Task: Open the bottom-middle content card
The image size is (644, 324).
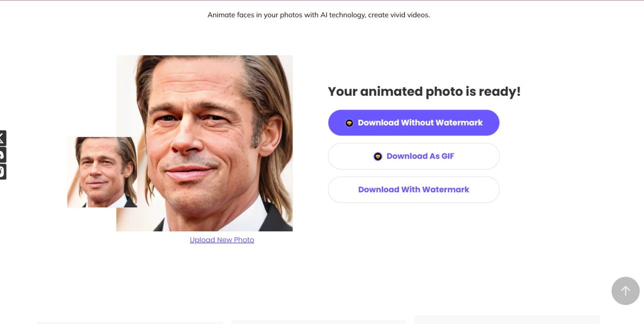Action: (319, 322)
